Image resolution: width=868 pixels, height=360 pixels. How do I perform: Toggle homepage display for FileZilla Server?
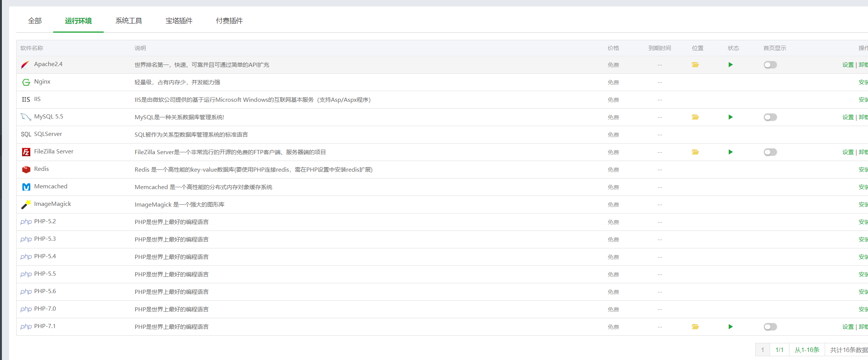coord(770,152)
